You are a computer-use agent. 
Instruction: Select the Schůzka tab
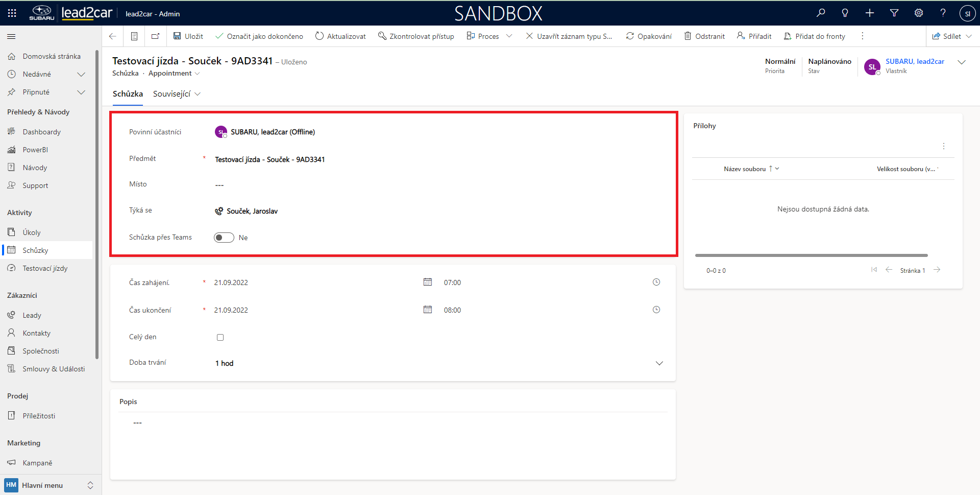pos(128,94)
